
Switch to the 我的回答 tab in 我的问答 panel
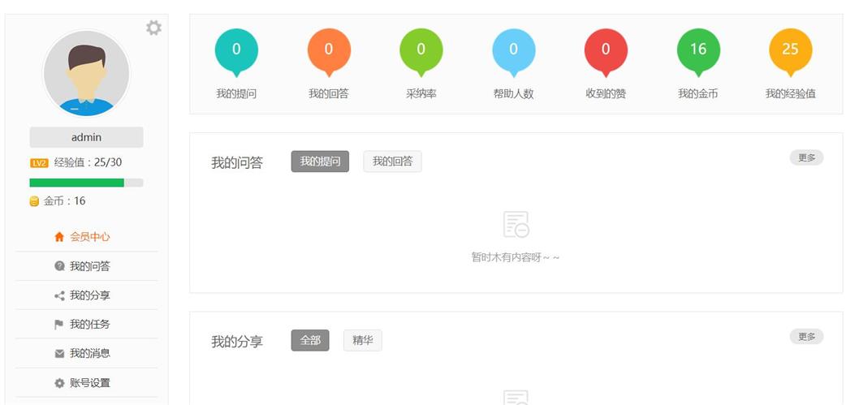[x=392, y=162]
